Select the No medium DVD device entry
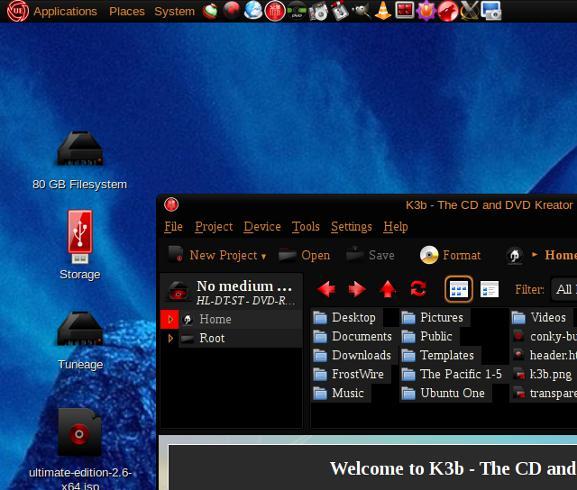577x490 pixels. coord(231,292)
